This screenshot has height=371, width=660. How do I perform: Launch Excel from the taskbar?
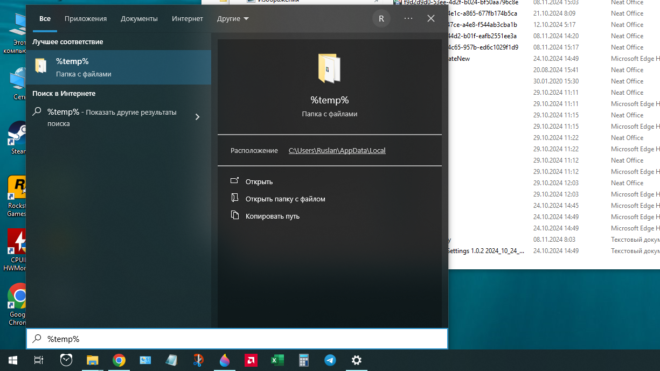point(277,360)
